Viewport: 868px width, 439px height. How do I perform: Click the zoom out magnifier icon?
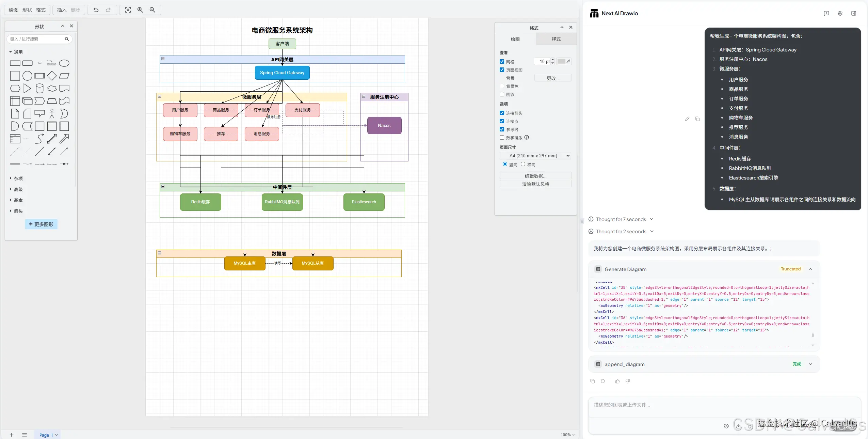point(152,10)
